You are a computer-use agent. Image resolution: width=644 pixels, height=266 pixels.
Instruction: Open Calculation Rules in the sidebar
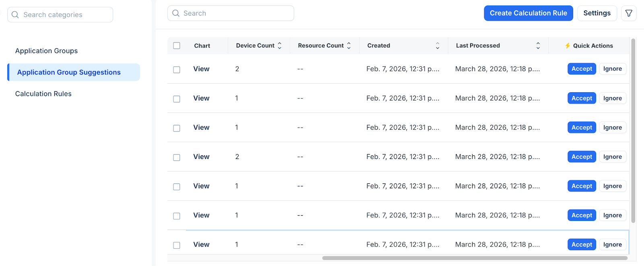pos(43,94)
